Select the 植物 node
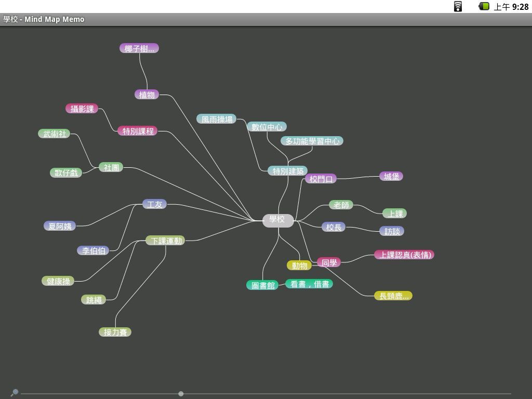Viewport: 532px width, 399px height. pyautogui.click(x=147, y=95)
